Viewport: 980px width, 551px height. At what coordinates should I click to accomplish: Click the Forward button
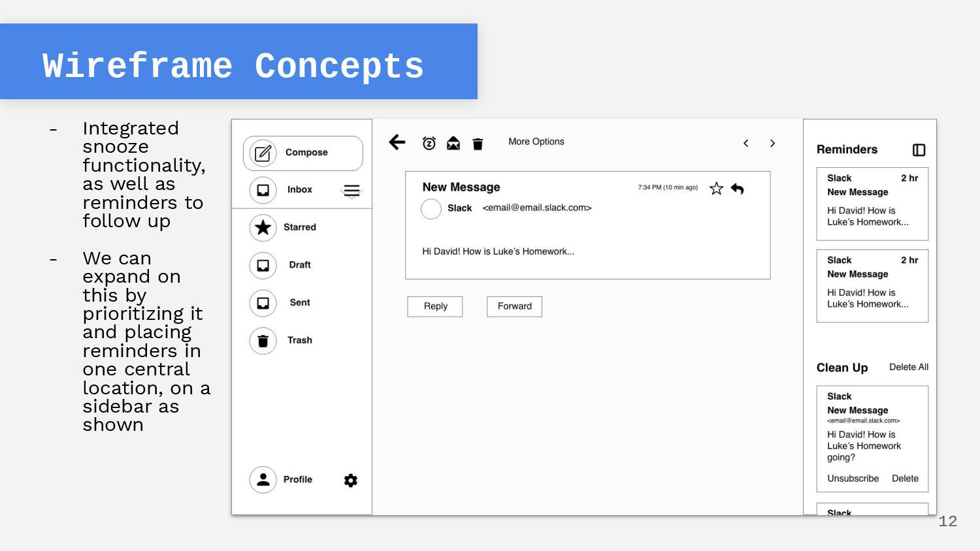pos(514,307)
